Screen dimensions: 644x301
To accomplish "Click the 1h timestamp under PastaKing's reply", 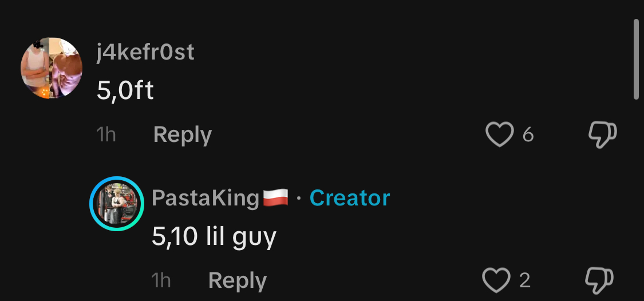I will pyautogui.click(x=161, y=281).
